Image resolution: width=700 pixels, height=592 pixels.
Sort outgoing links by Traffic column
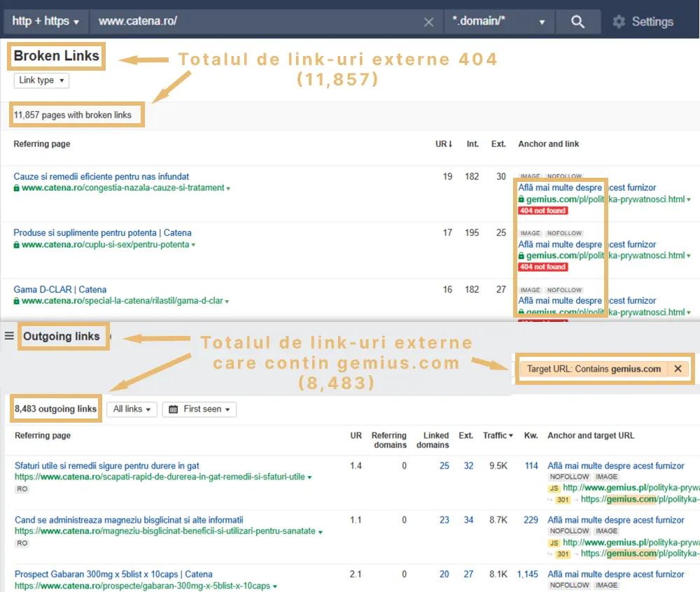point(497,435)
